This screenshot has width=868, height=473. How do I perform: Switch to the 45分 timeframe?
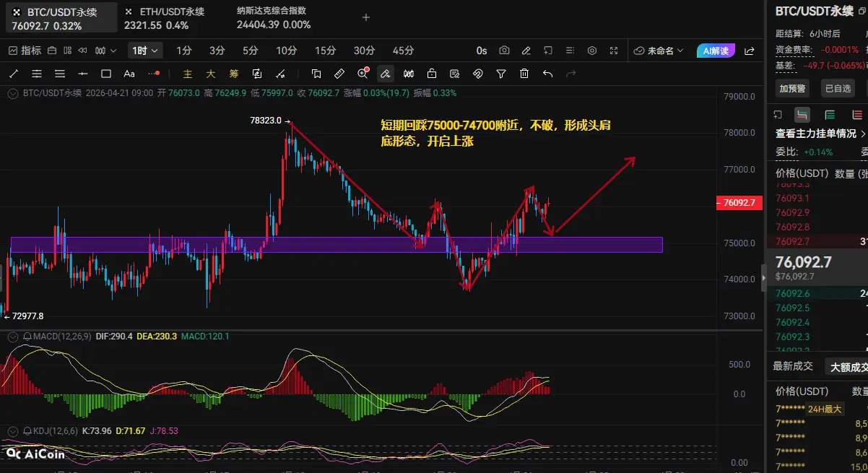403,51
